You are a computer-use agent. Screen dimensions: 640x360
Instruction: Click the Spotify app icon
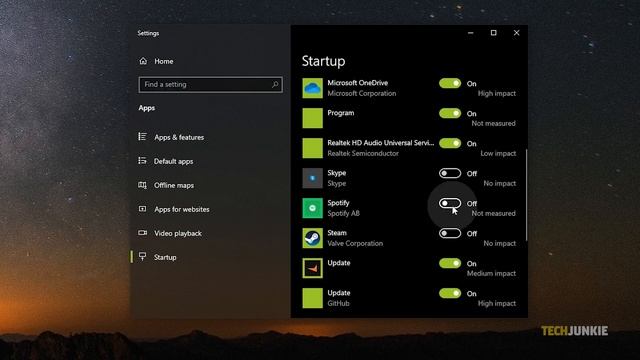point(313,208)
